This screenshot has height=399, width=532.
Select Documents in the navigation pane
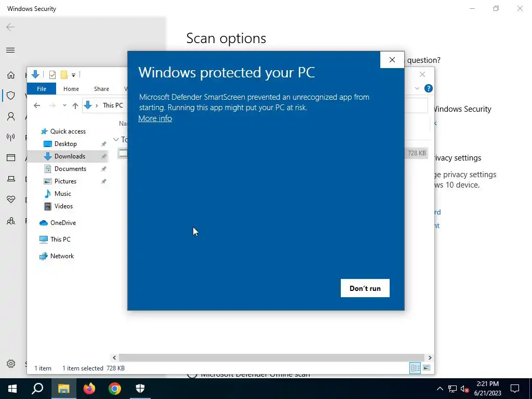point(70,169)
